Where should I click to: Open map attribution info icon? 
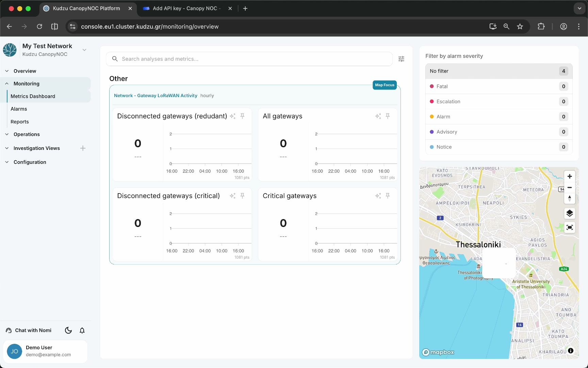pos(571,351)
